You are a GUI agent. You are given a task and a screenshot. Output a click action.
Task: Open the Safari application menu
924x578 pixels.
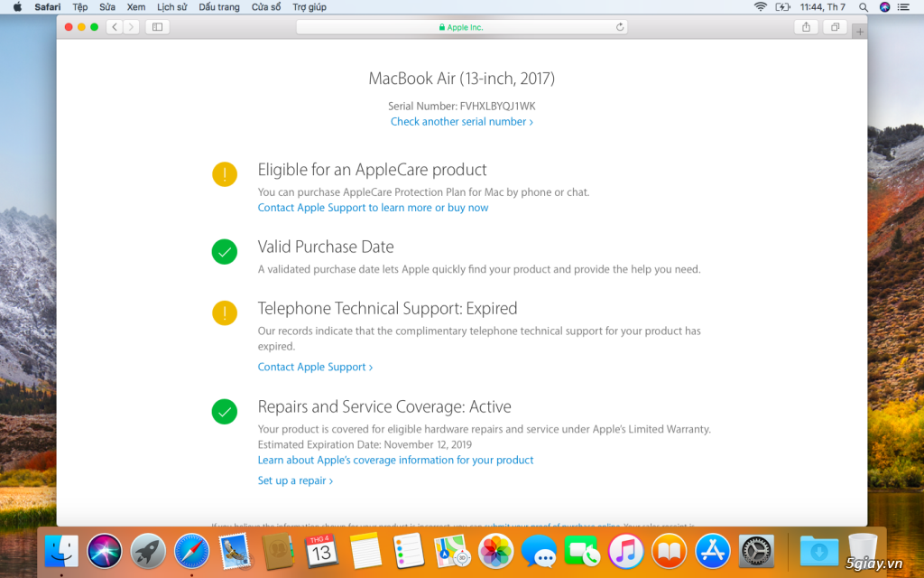point(48,7)
